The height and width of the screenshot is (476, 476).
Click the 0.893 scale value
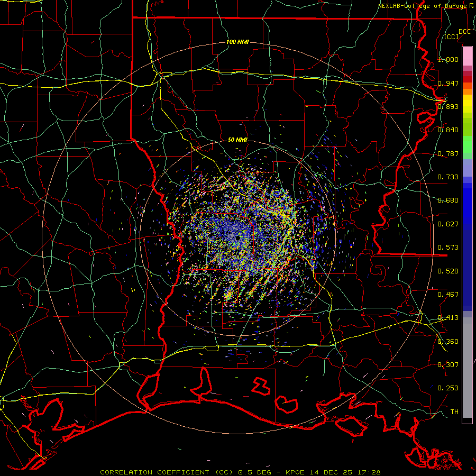(x=448, y=106)
